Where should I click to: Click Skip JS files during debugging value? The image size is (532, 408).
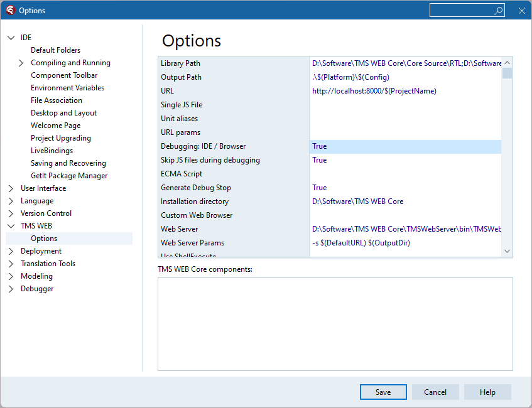pyautogui.click(x=405, y=160)
